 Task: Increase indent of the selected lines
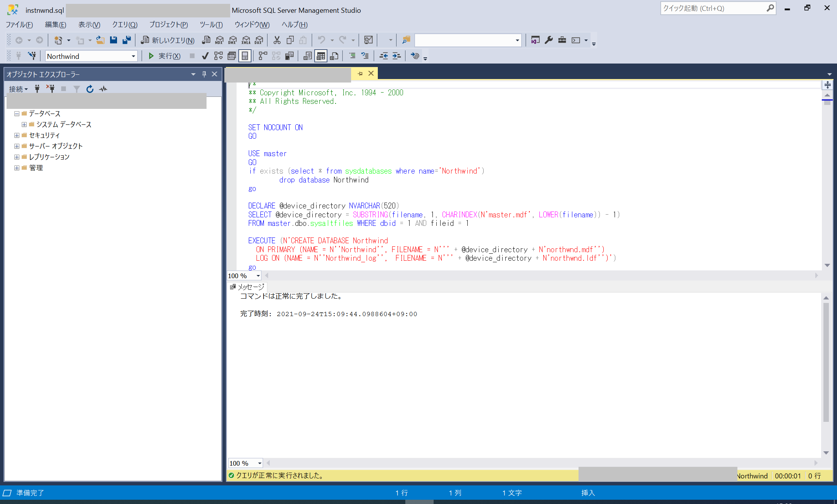[x=397, y=56]
